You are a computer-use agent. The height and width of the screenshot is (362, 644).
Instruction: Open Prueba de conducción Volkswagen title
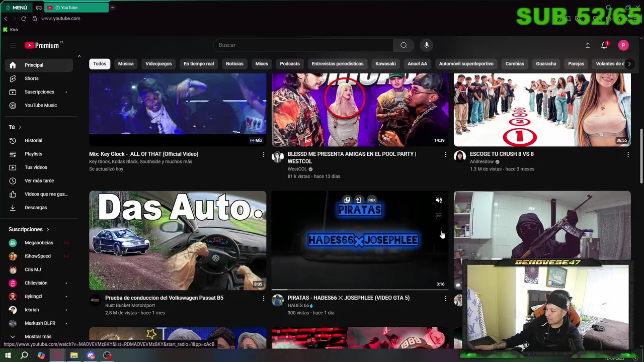click(164, 298)
